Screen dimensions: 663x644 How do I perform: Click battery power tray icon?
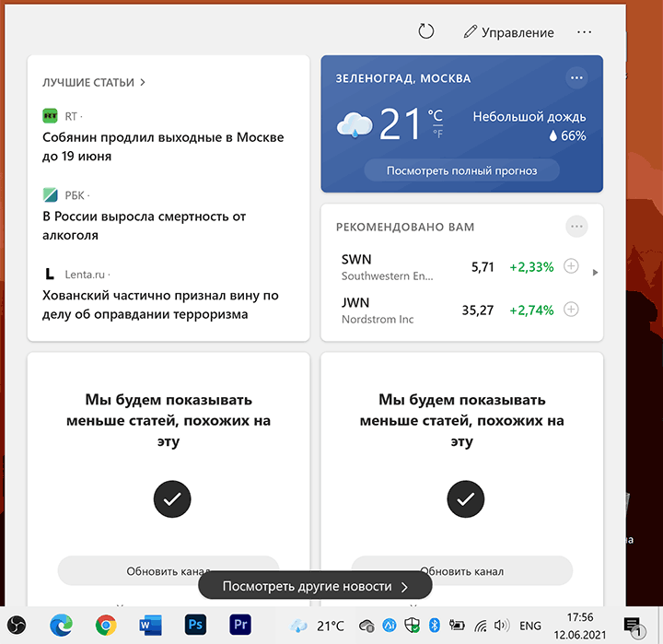pos(457,625)
